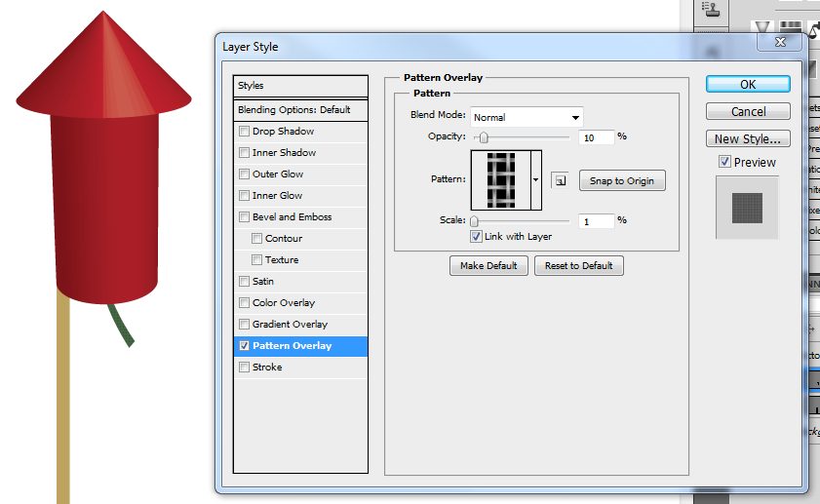Enable the Inner Shadow effect checkbox
This screenshot has width=820, height=504.
(244, 152)
